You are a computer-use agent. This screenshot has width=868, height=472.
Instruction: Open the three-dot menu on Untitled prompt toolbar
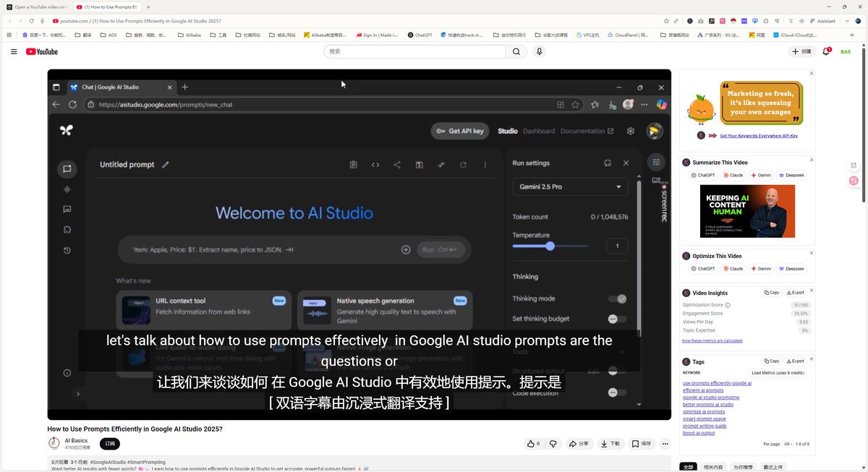click(x=485, y=164)
